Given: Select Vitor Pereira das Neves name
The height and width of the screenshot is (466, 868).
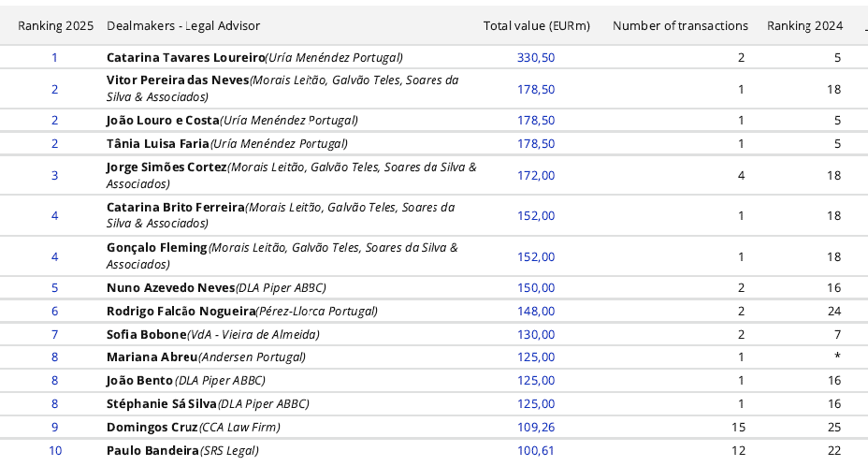Looking at the screenshot, I should tap(178, 80).
